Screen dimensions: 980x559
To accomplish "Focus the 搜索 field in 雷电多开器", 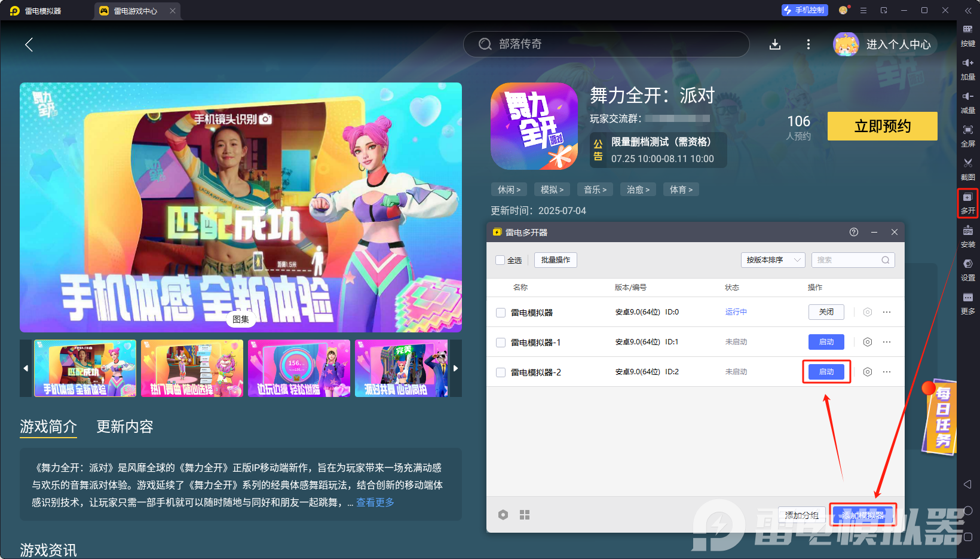I will tap(853, 260).
